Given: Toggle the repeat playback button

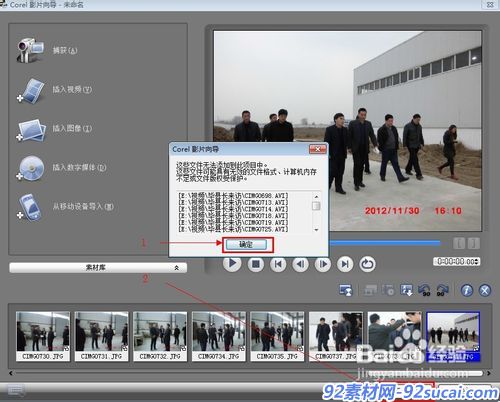Looking at the screenshot, I should pyautogui.click(x=367, y=264).
